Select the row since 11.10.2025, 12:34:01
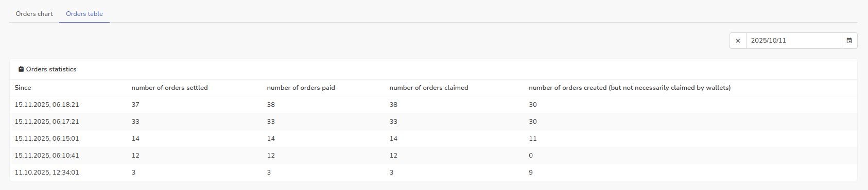The height and width of the screenshot is (190, 868). pyautogui.click(x=433, y=172)
